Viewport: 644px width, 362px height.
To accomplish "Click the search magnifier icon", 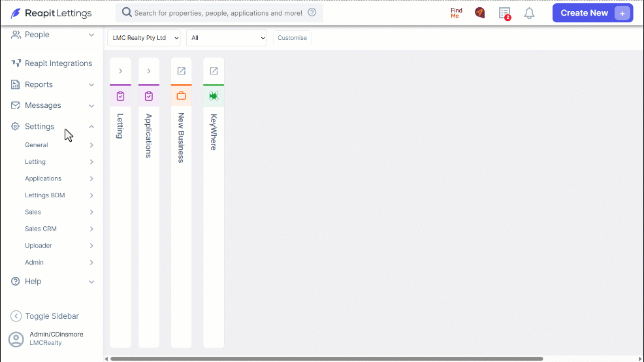I will (x=127, y=12).
